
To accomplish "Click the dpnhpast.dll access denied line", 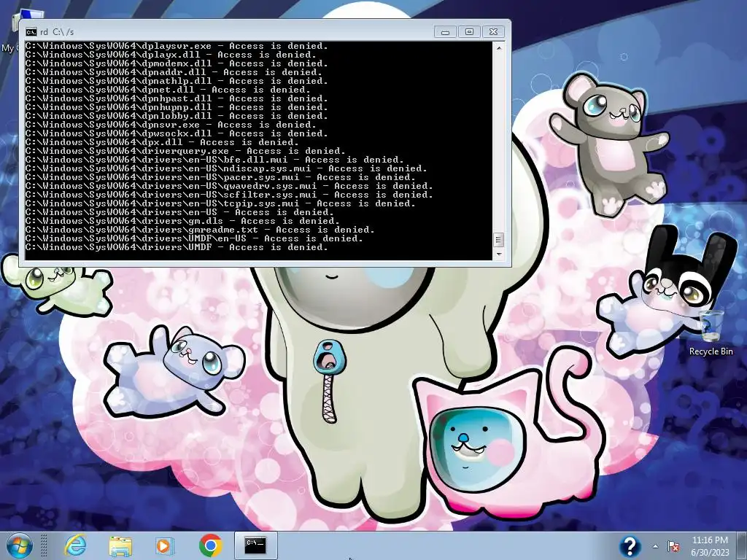I will [x=177, y=98].
